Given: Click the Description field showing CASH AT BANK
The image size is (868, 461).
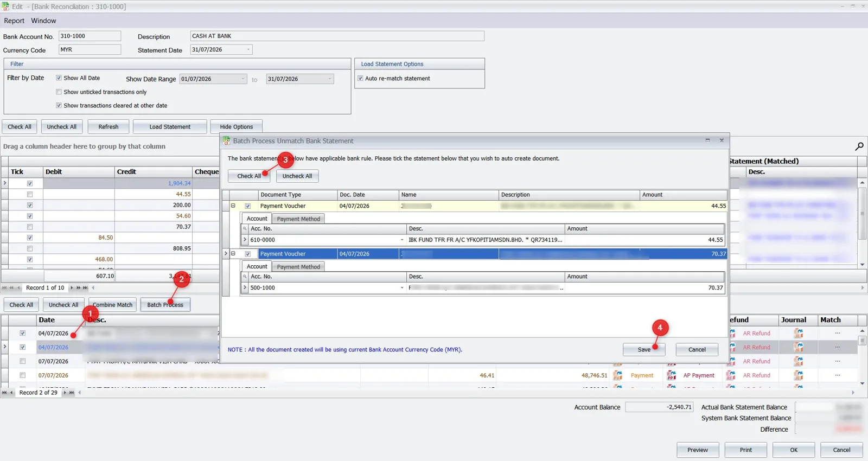Looking at the screenshot, I should 337,36.
